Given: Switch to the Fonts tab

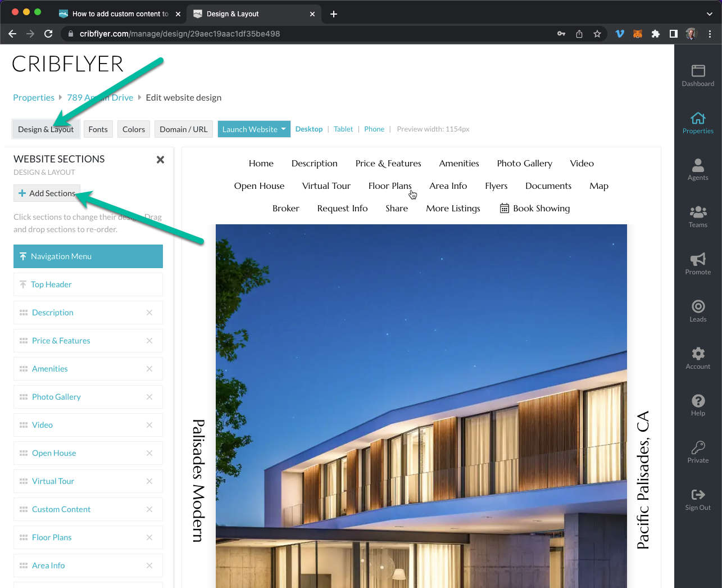Looking at the screenshot, I should click(x=98, y=129).
